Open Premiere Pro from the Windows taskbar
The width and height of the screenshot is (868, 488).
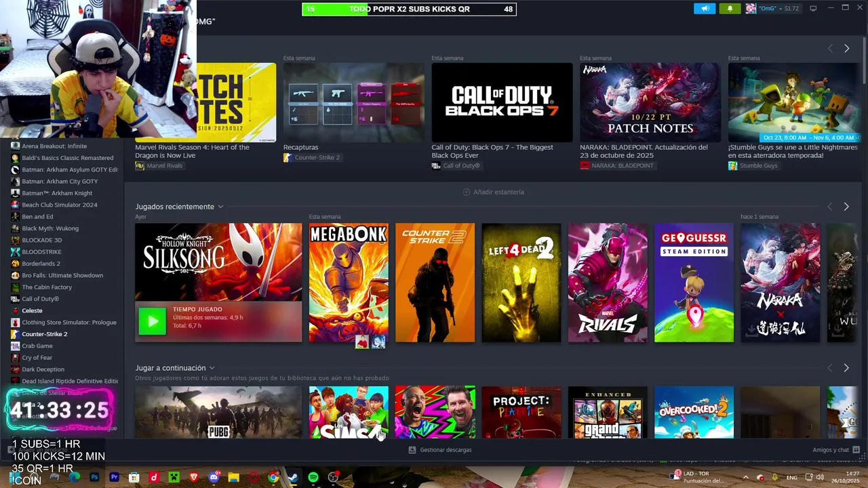tap(114, 477)
